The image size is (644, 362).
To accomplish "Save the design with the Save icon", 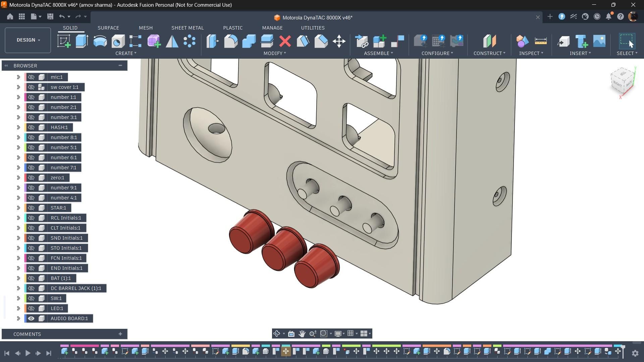I will pos(50,16).
